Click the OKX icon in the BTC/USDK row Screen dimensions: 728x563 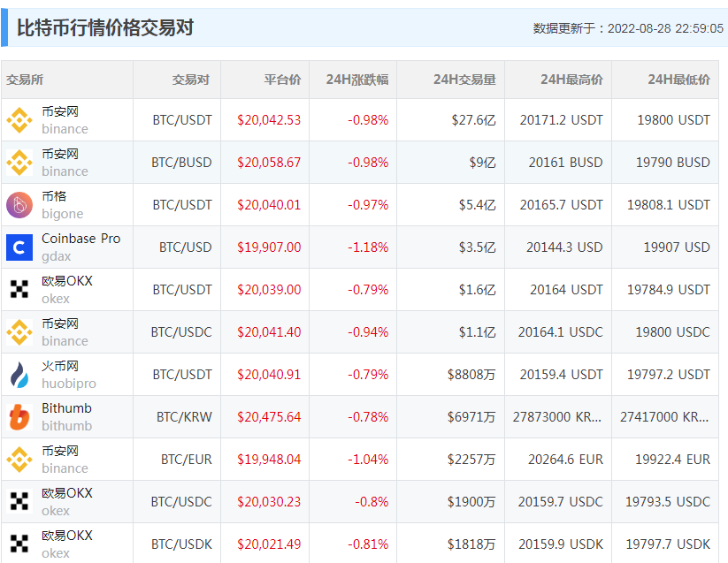(19, 544)
